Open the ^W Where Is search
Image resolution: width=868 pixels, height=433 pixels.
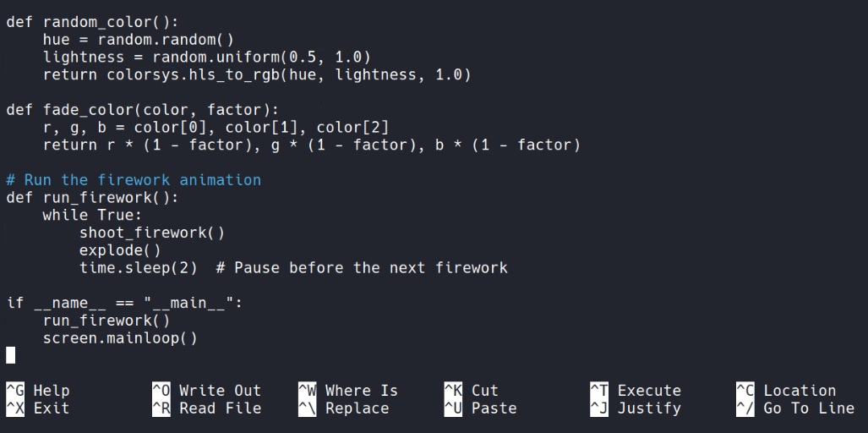click(x=347, y=391)
